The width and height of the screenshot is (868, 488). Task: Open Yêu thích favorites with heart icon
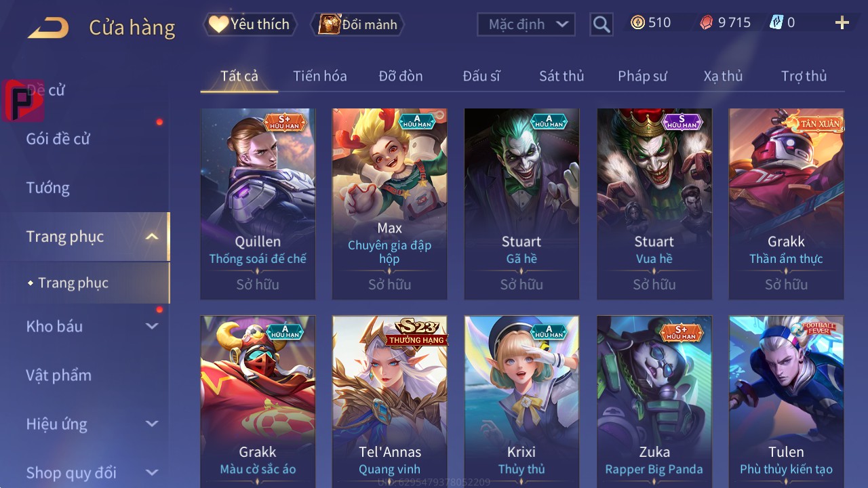(x=250, y=24)
